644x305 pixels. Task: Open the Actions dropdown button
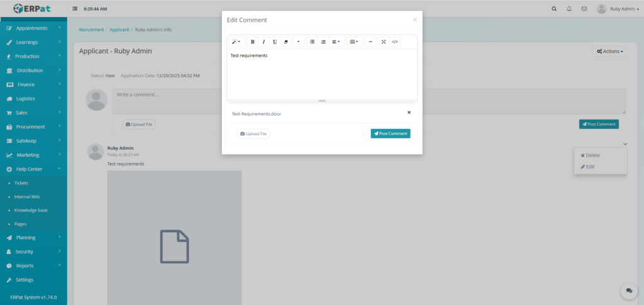[610, 52]
